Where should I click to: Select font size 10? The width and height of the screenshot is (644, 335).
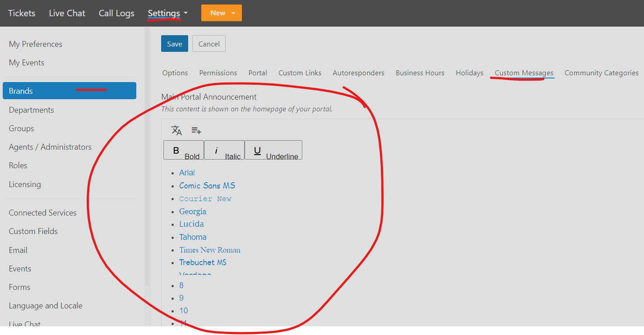183,311
